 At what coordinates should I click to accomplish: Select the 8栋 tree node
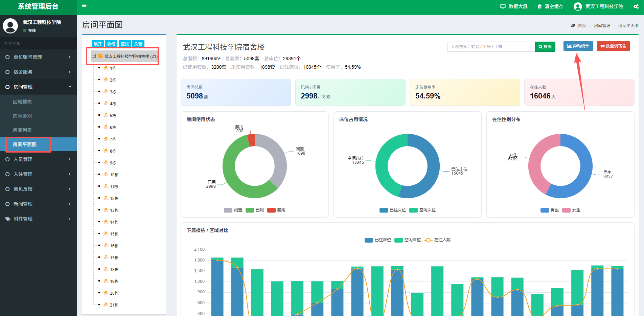tap(113, 151)
